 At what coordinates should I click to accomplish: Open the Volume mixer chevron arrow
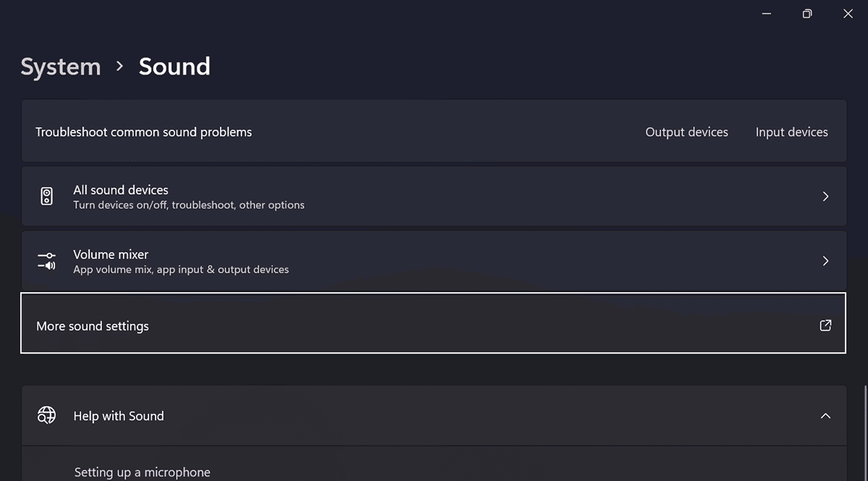(825, 261)
